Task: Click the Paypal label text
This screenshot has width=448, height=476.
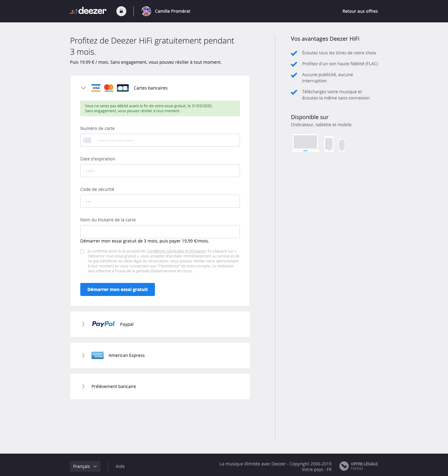Action: click(x=127, y=324)
